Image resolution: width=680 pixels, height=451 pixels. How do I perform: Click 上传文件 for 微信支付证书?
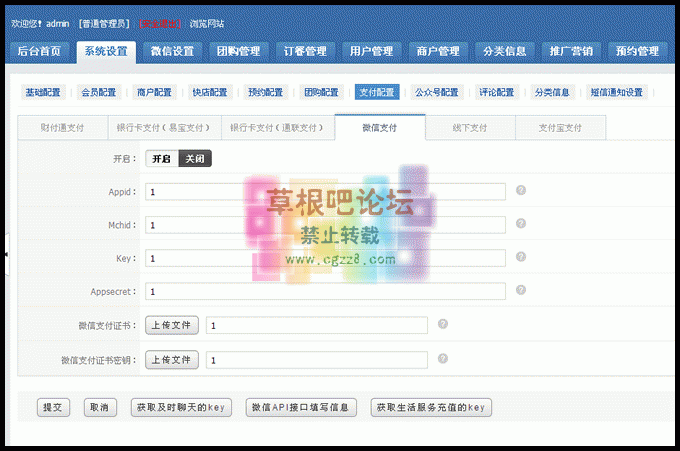pos(172,325)
